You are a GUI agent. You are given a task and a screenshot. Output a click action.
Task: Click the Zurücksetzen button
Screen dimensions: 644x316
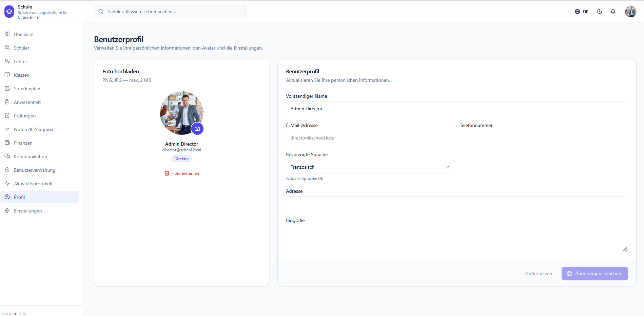[x=538, y=274]
